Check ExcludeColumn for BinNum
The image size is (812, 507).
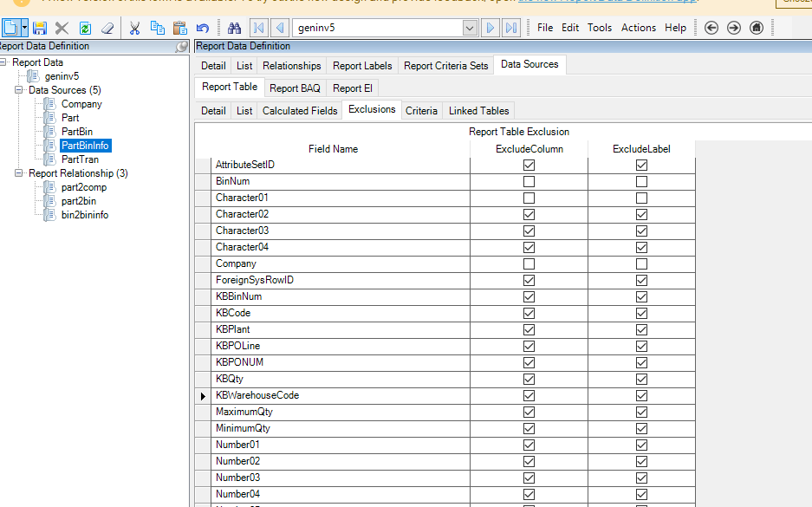coord(529,182)
